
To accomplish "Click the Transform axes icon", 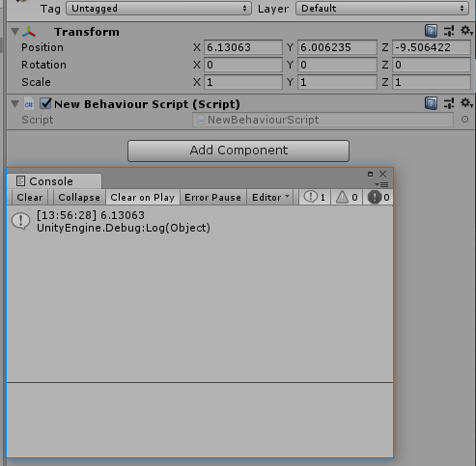I will 29,32.
